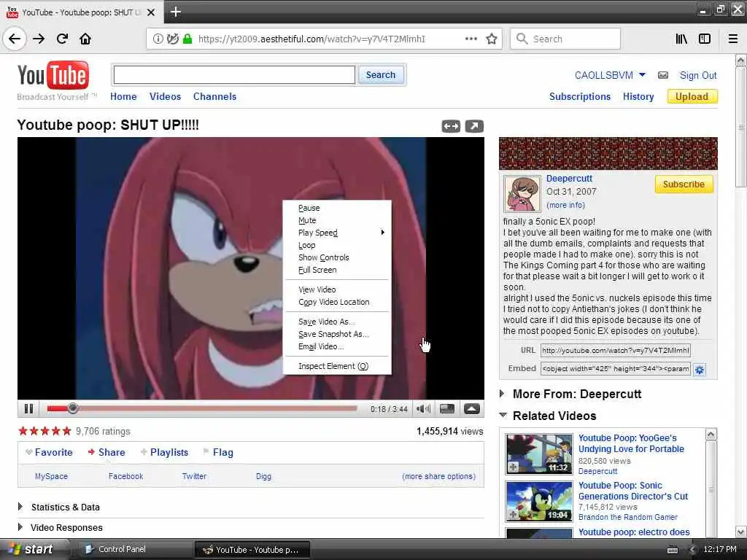This screenshot has height=560, width=747.
Task: Show site information icon in address bar
Action: click(x=158, y=39)
